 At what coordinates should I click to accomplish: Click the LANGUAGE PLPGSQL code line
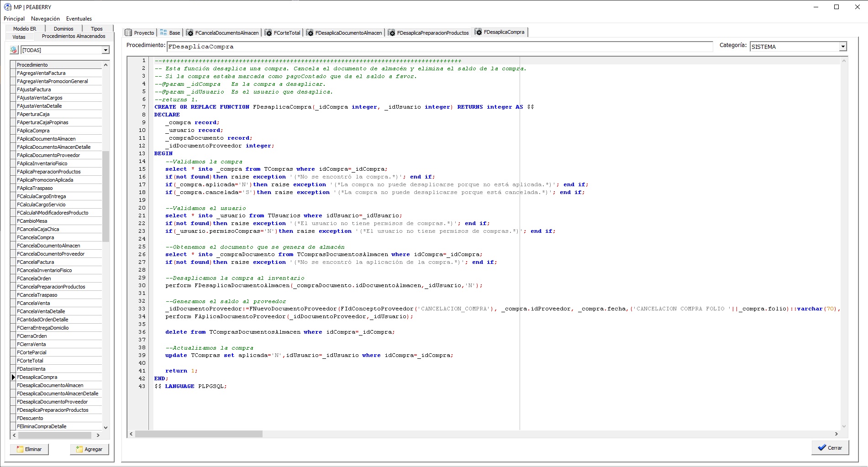click(190, 387)
